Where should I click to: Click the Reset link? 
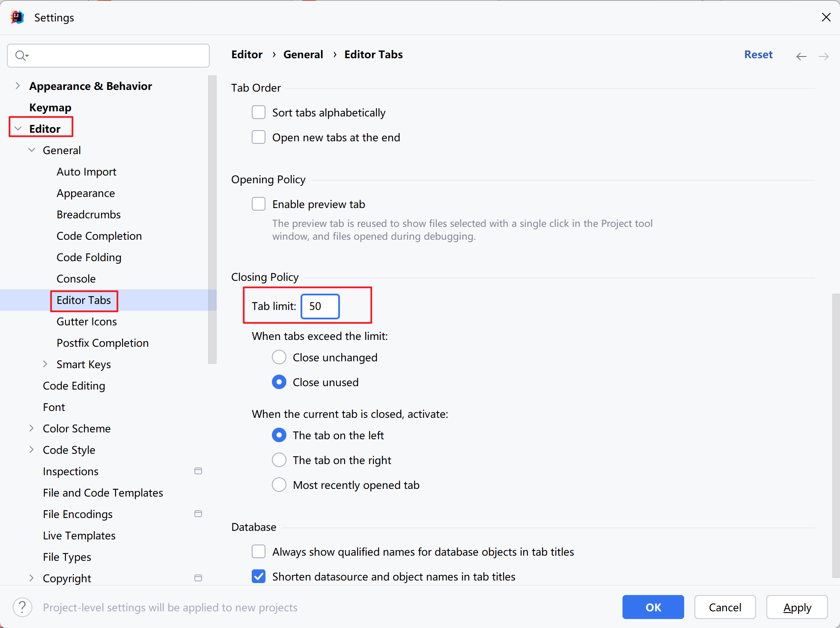(x=758, y=55)
